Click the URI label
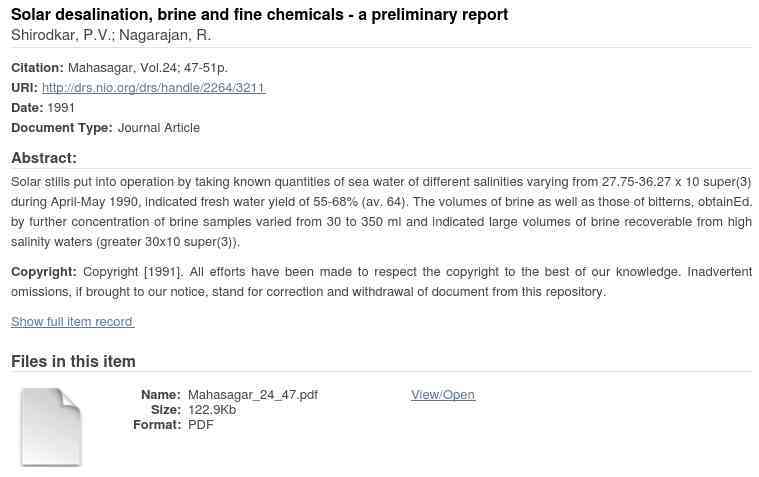This screenshot has width=759, height=477. coord(24,88)
